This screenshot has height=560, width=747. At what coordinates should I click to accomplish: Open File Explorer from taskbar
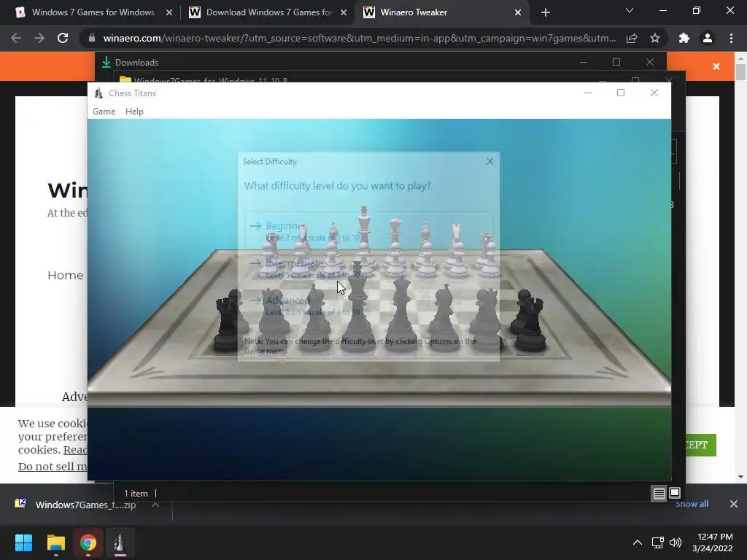[x=55, y=542]
